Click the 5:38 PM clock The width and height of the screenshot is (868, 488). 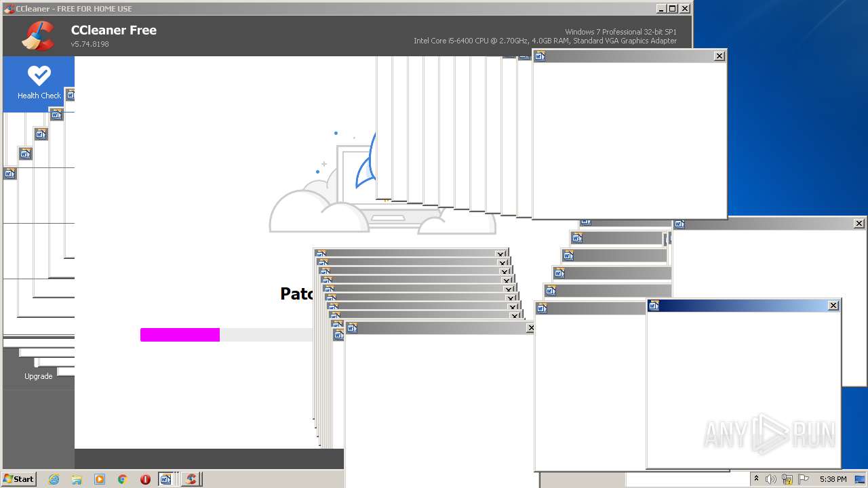click(x=833, y=479)
